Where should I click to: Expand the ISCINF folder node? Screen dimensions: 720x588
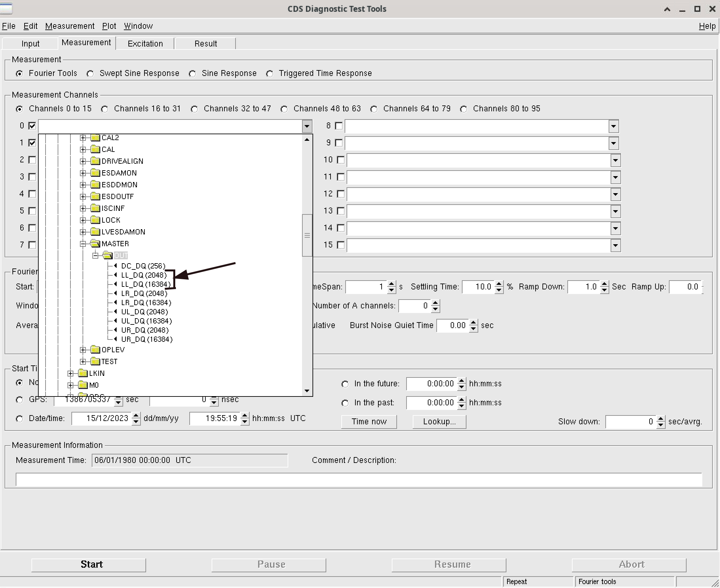[x=83, y=208]
